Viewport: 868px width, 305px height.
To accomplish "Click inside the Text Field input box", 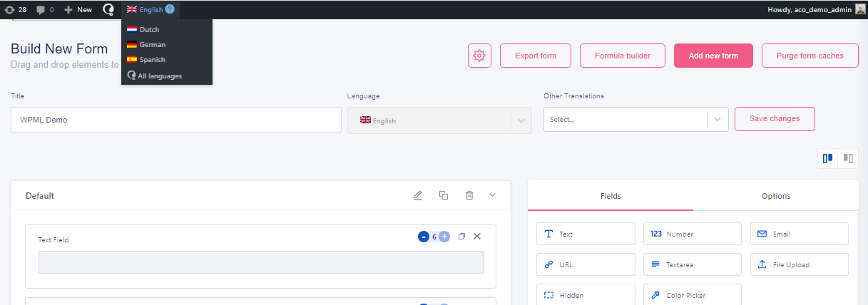I will coord(261,262).
